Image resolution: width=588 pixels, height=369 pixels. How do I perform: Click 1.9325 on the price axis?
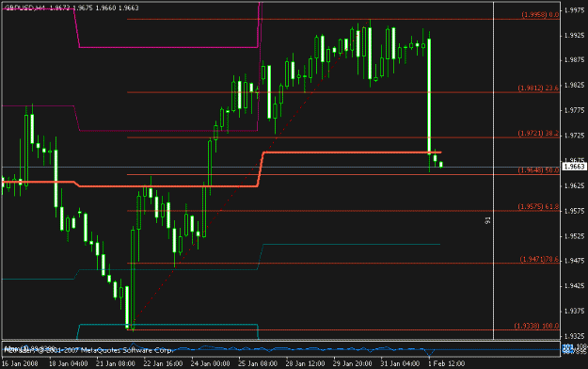[574, 336]
